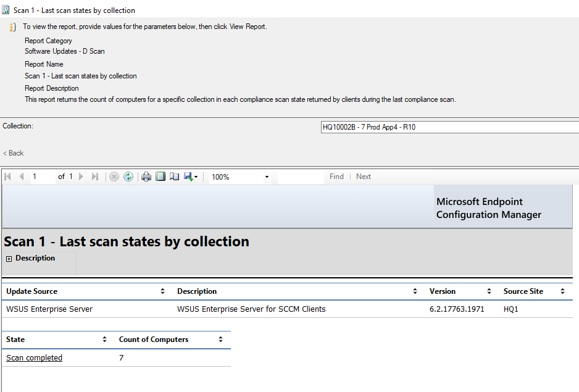579x392 pixels.
Task: Go to the last page
Action: point(94,177)
